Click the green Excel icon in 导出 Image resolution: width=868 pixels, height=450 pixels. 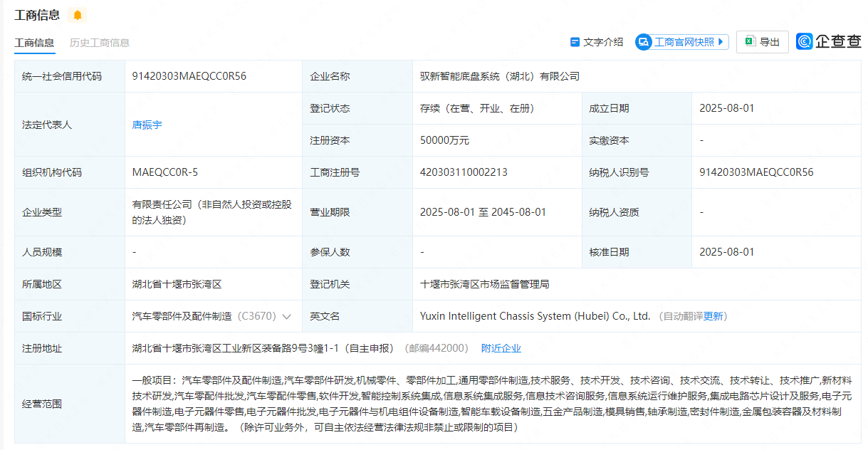(750, 42)
